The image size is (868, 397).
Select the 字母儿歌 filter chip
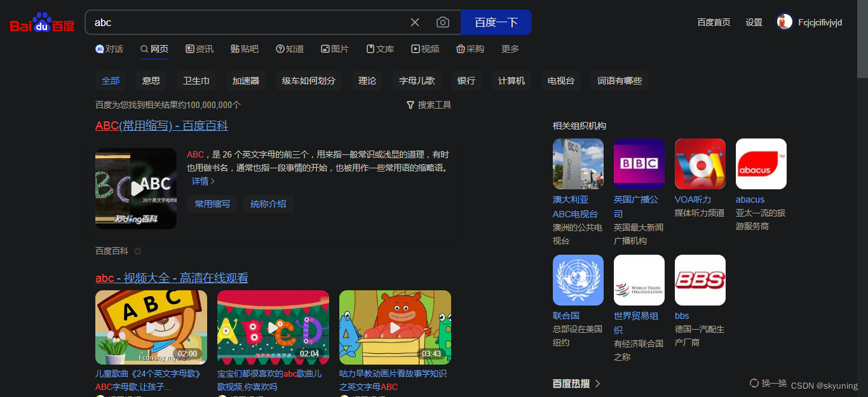[x=417, y=81]
